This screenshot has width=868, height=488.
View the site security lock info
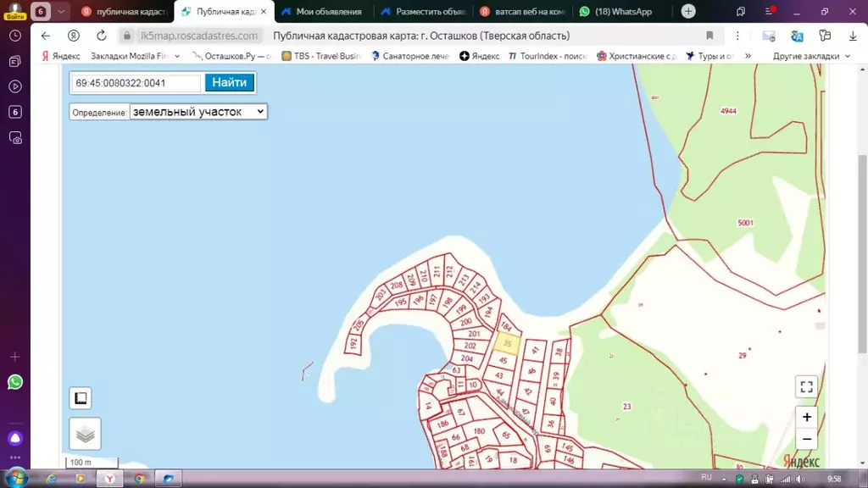[127, 36]
